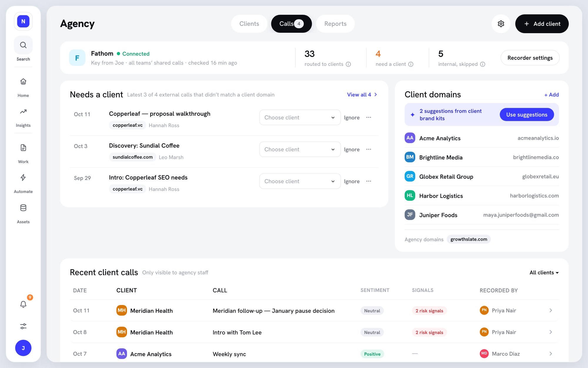Viewport: 588px width, 368px height.
Task: Choose client for Copperleaf proposal walkthrough
Action: click(300, 117)
